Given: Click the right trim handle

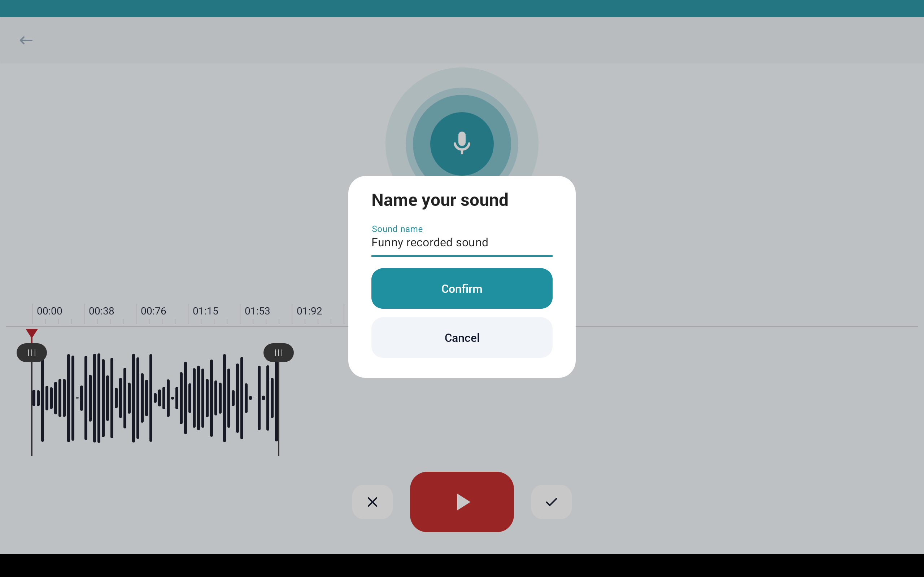Looking at the screenshot, I should pyautogui.click(x=278, y=353).
